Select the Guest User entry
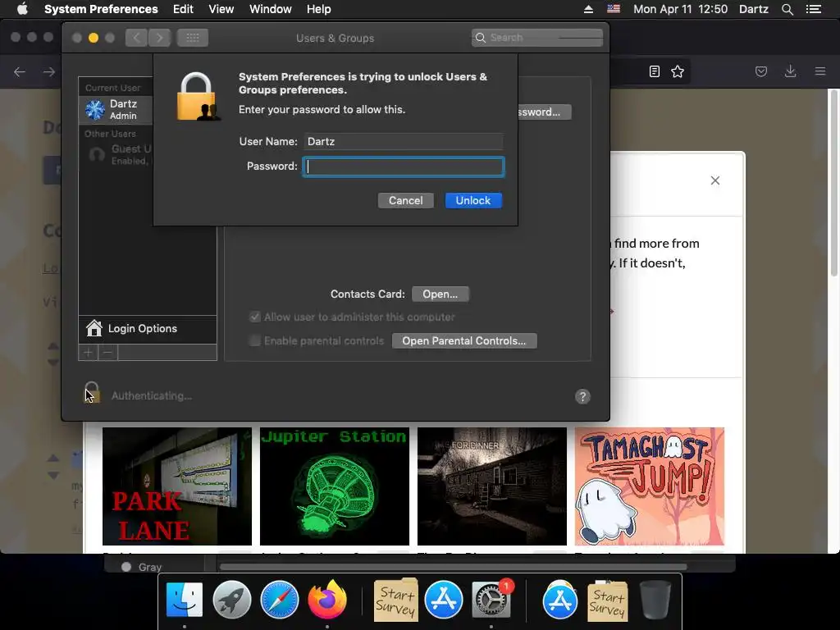Screen dimensions: 840x630 [116, 154]
